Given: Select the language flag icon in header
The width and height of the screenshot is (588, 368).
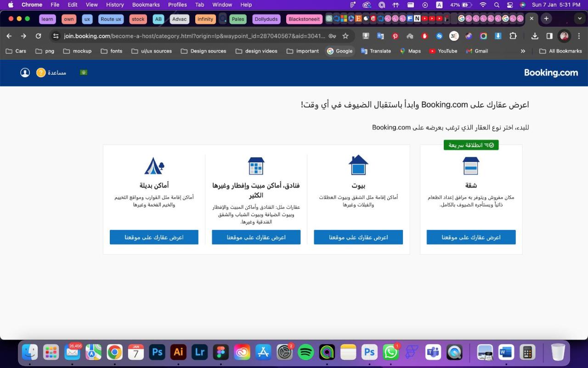Looking at the screenshot, I should click(x=84, y=72).
